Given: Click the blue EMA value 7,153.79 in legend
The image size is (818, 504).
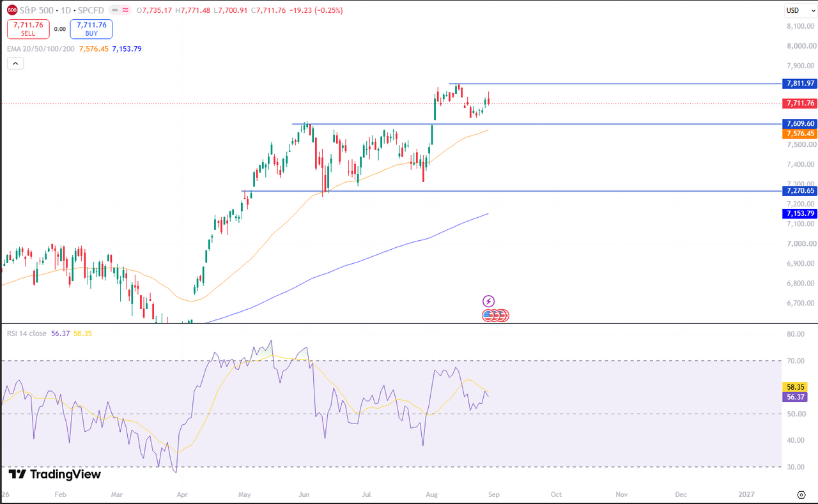Looking at the screenshot, I should pyautogui.click(x=127, y=49).
